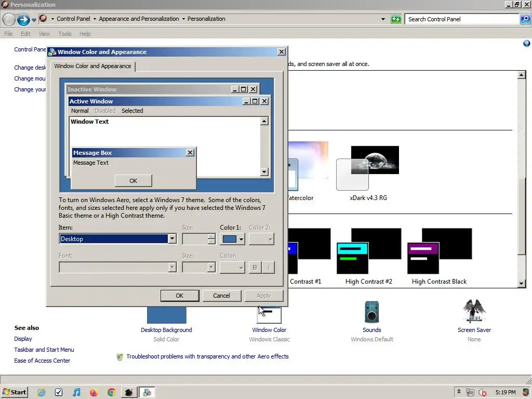This screenshot has height=399, width=532.
Task: Click the blue help question mark icon
Action: [527, 44]
